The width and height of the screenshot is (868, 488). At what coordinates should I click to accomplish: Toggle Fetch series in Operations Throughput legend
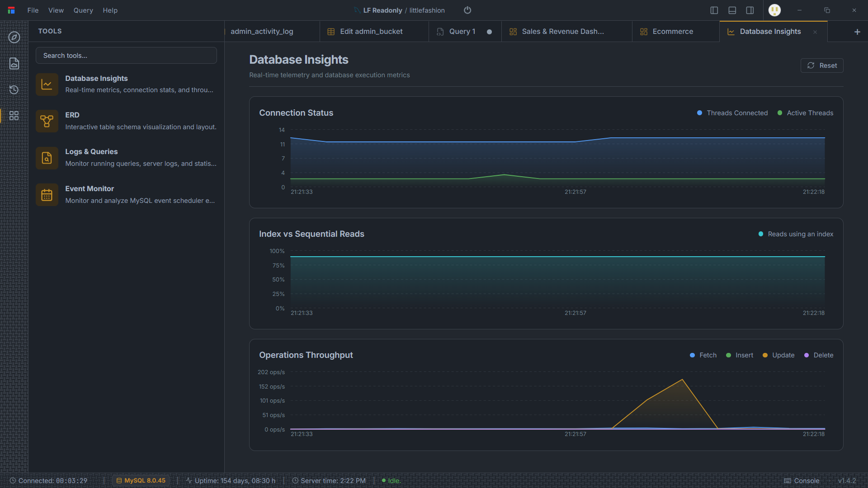[703, 355]
